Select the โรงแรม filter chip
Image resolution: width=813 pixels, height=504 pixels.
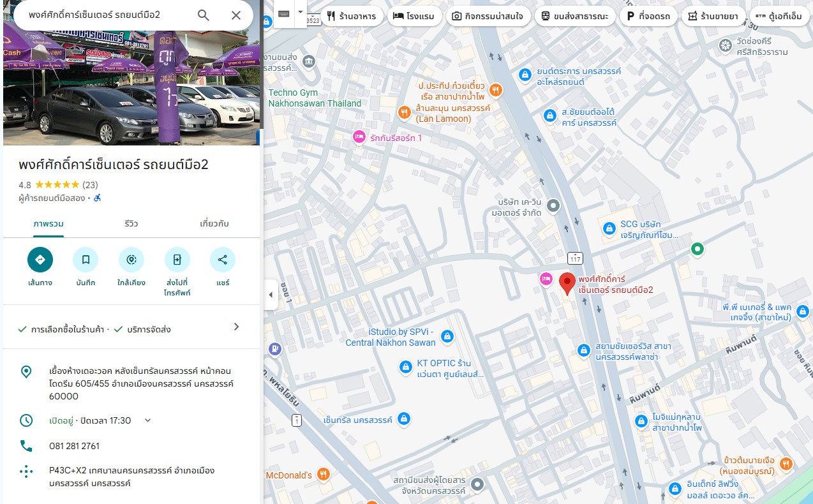(x=415, y=16)
